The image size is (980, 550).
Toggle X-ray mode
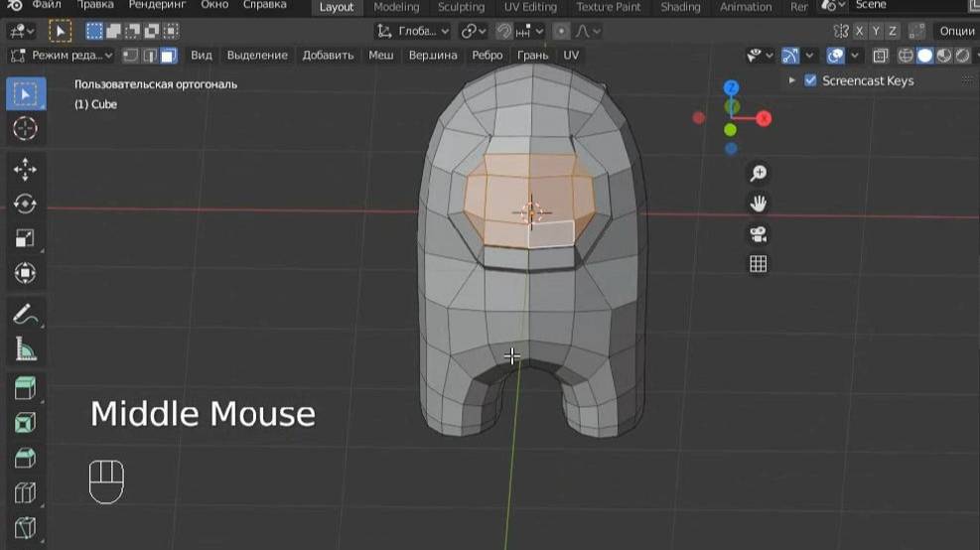[x=880, y=56]
